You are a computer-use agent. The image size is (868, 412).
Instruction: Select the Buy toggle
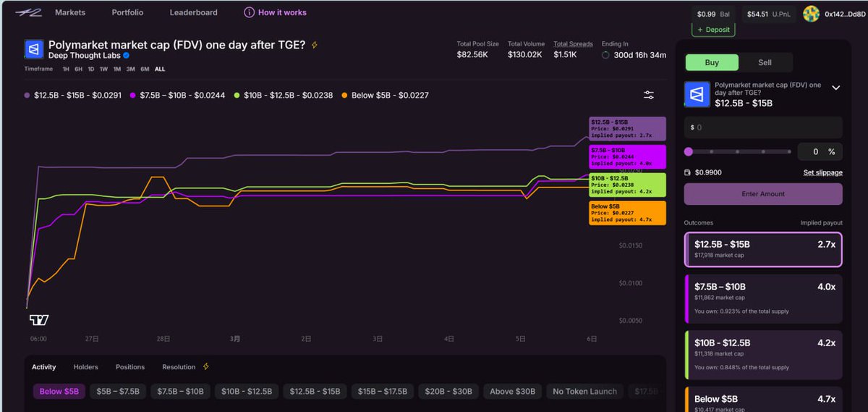click(712, 62)
